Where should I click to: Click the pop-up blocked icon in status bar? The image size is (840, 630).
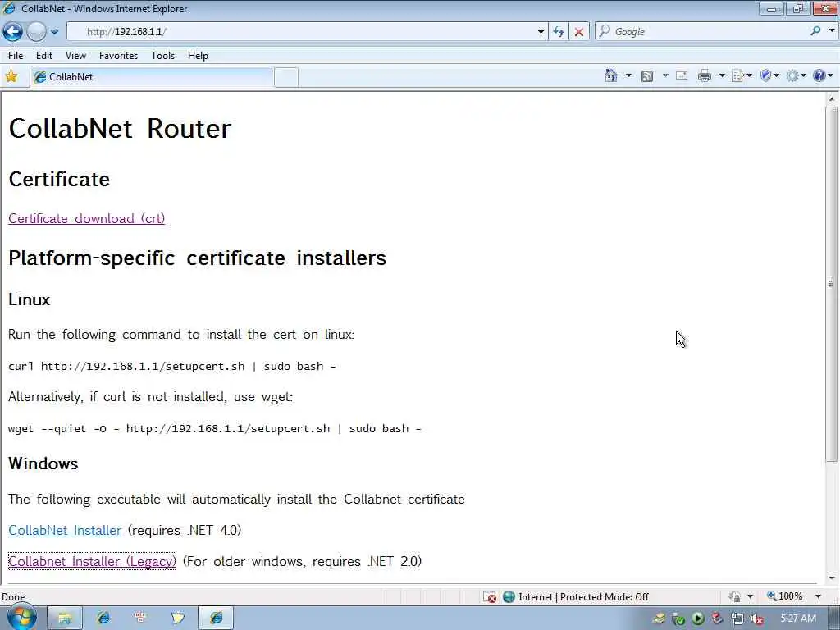[x=489, y=597]
